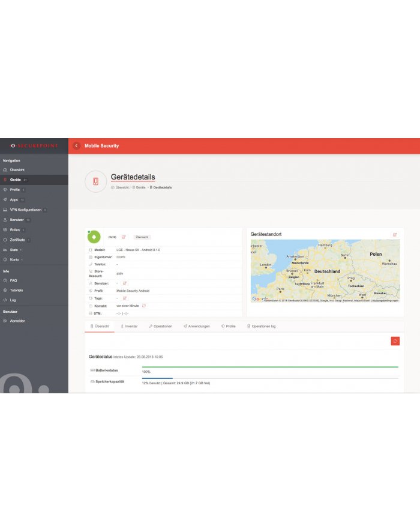Image resolution: width=420 pixels, height=532 pixels.
Task: Switch to the Operationen log tab
Action: click(x=262, y=326)
